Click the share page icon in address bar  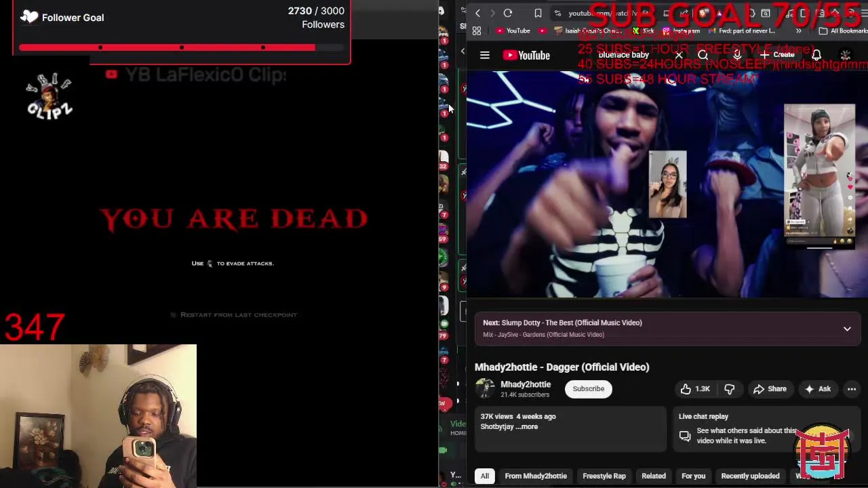(x=684, y=13)
